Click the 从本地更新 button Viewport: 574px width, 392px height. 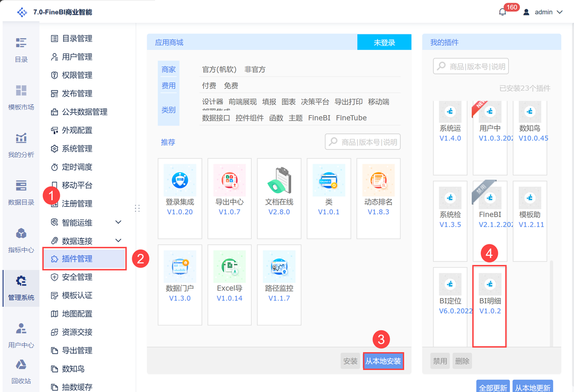[533, 387]
